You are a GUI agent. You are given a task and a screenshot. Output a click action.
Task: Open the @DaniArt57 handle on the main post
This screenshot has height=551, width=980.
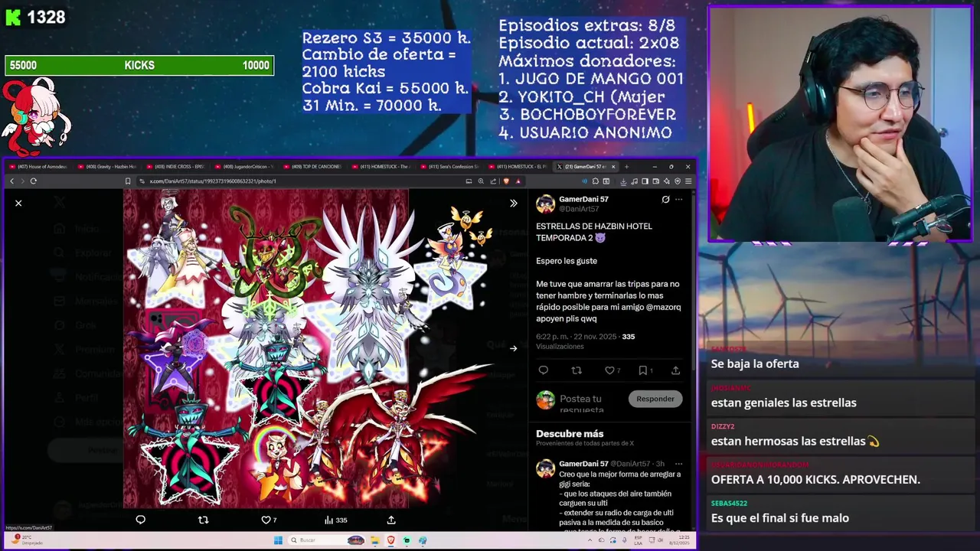(x=579, y=209)
